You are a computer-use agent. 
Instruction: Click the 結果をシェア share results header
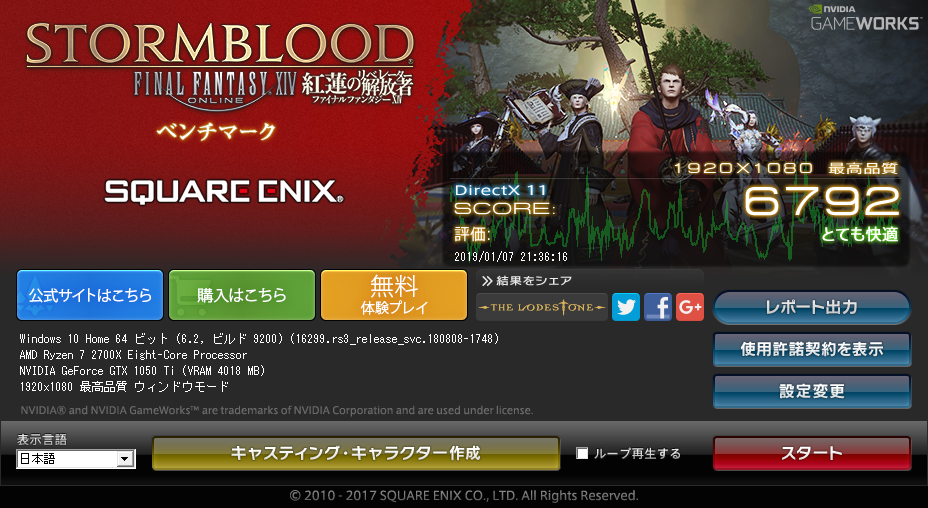click(x=527, y=281)
